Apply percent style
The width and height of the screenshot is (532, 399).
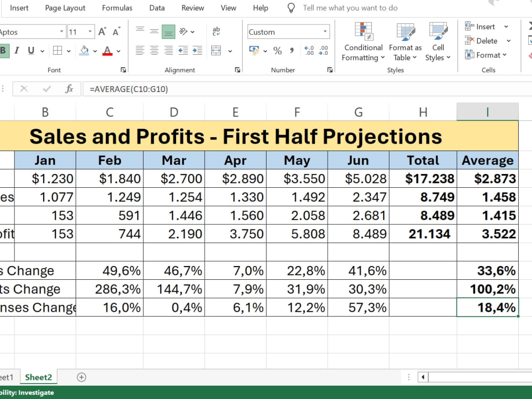278,51
